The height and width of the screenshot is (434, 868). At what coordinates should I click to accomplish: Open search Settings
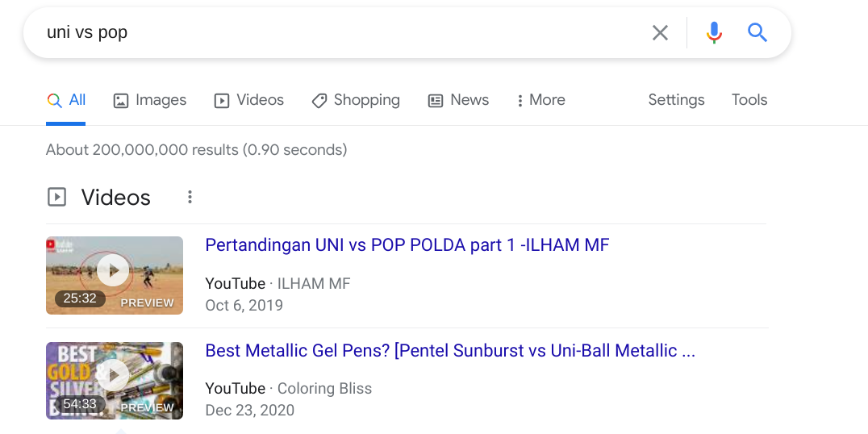[677, 100]
